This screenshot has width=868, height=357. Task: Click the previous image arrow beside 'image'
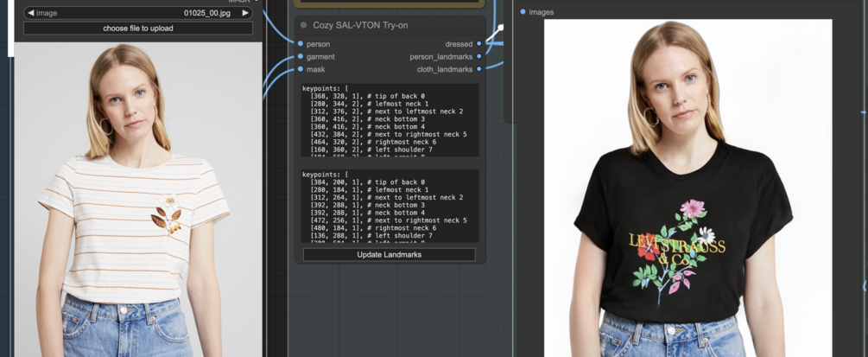pyautogui.click(x=30, y=13)
